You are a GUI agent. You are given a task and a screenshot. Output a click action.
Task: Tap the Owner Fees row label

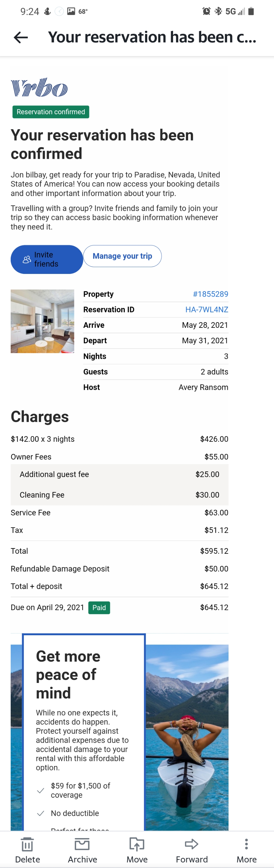31,457
